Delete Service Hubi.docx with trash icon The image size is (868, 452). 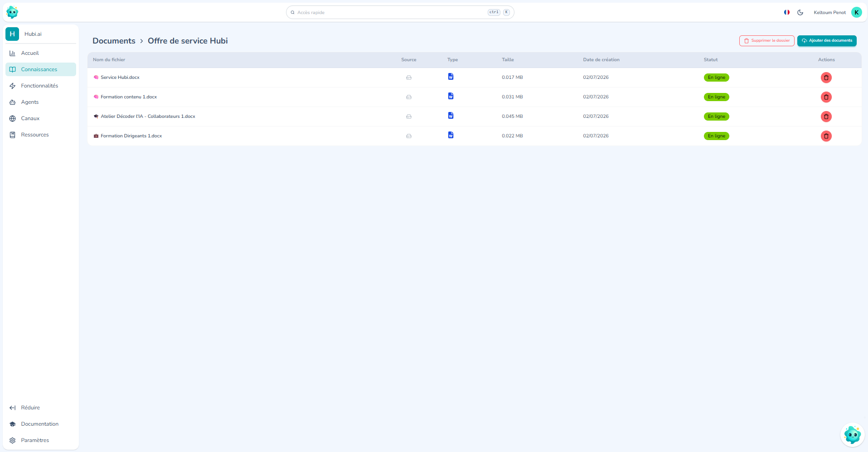coord(826,78)
